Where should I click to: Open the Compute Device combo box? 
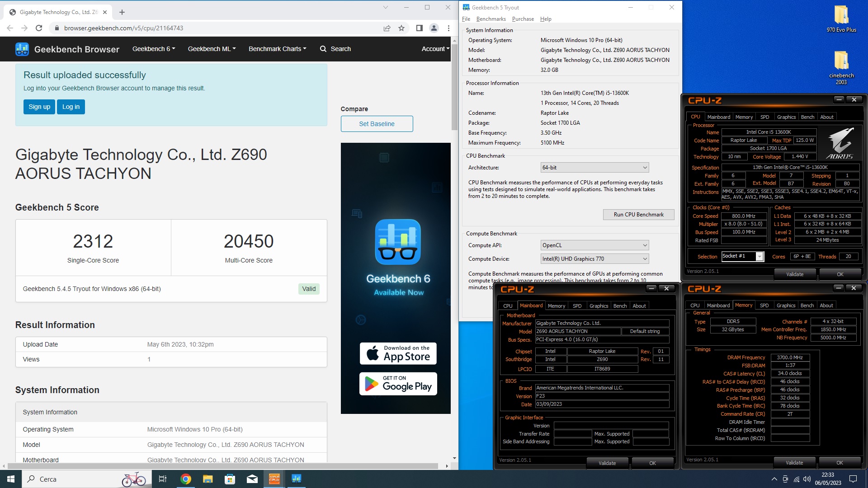click(594, 259)
